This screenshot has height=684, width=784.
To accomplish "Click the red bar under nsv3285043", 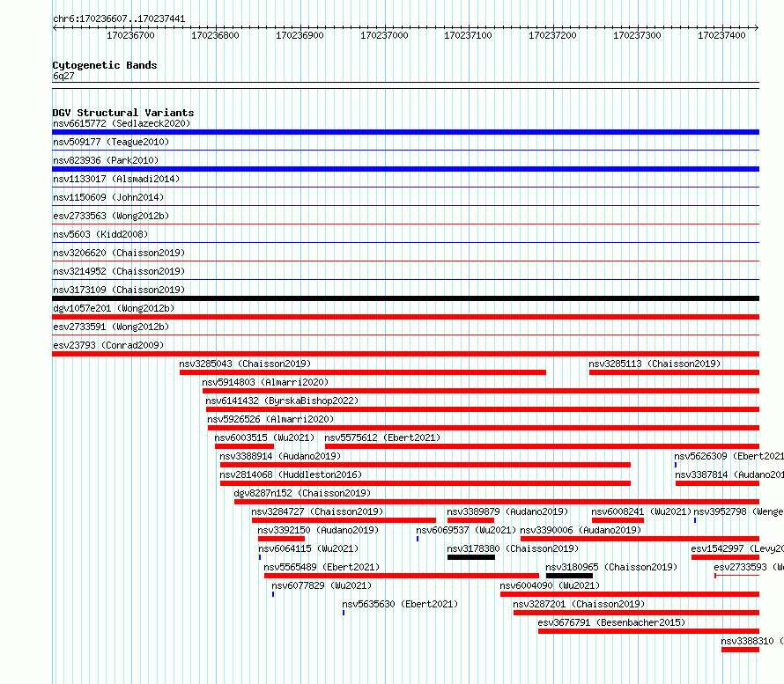I will 363,372.
